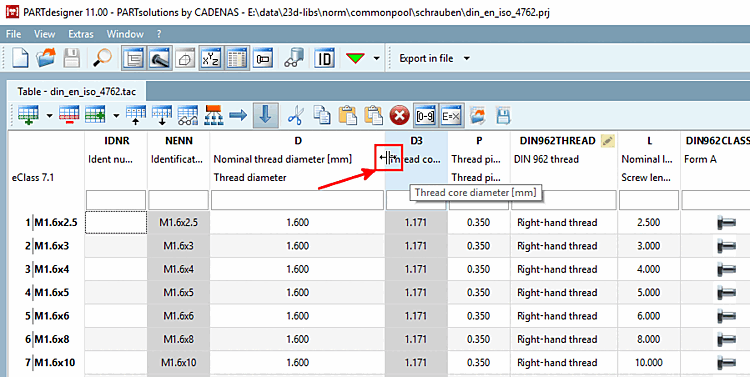Open the Export in file dropdown

point(434,58)
